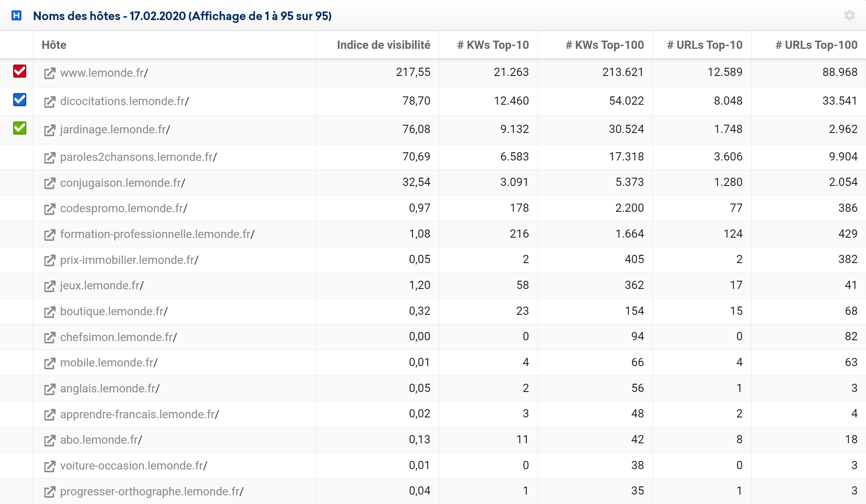The width and height of the screenshot is (866, 504).
Task: Sort by # KWs Top-100 column
Action: 604,45
